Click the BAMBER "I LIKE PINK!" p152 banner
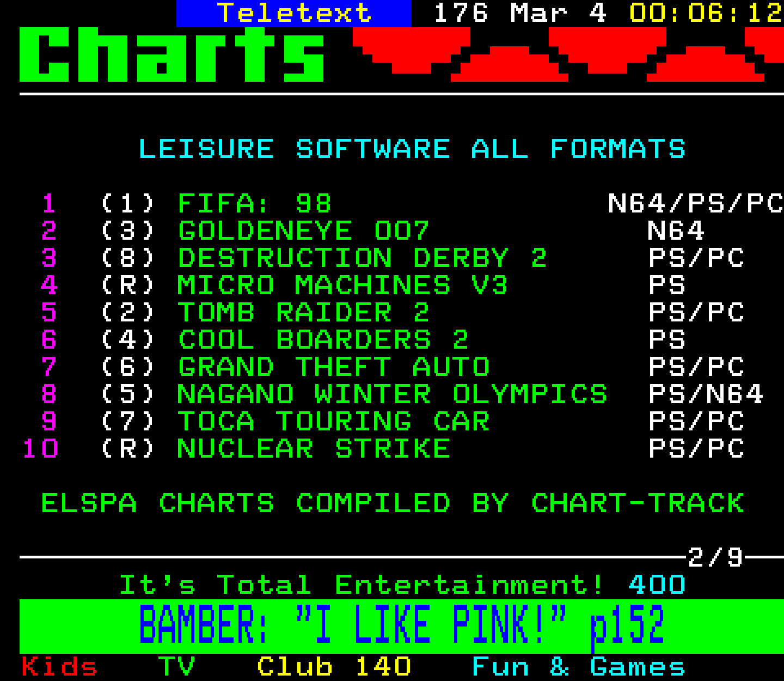The width and height of the screenshot is (784, 681). point(401,626)
